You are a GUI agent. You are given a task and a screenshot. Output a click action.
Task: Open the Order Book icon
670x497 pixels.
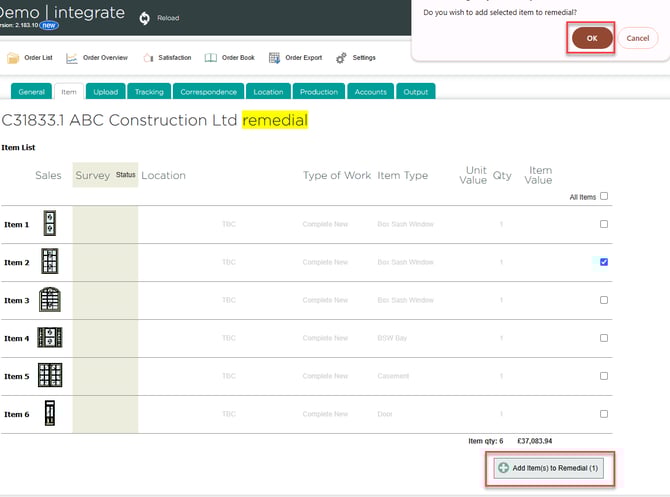[211, 58]
